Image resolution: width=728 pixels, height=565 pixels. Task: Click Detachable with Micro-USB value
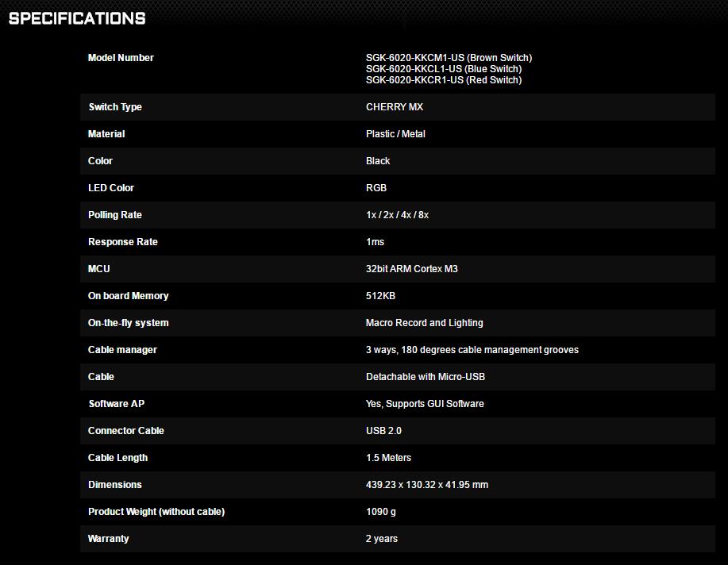(426, 376)
